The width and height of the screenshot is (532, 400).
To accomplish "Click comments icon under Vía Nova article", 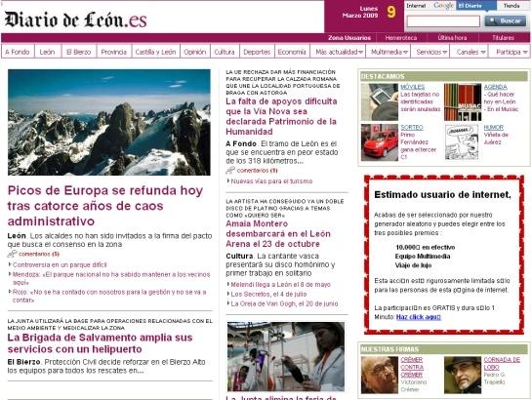I will click(x=230, y=171).
